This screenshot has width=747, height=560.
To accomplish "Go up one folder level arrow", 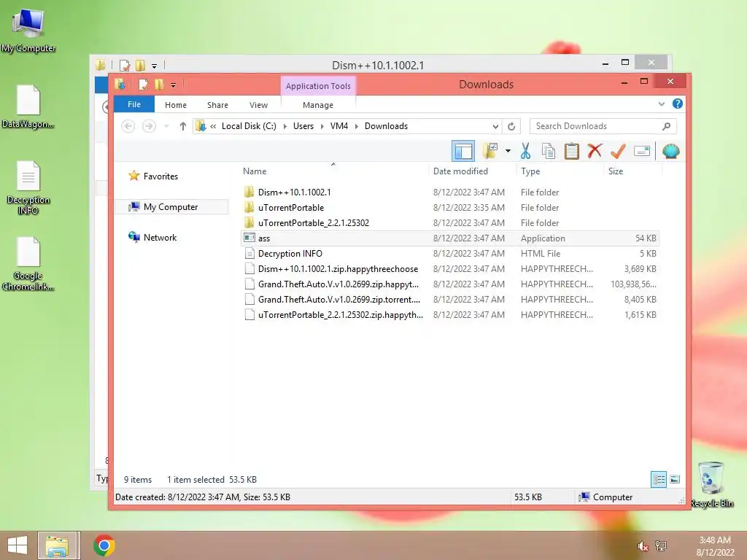I will [183, 126].
